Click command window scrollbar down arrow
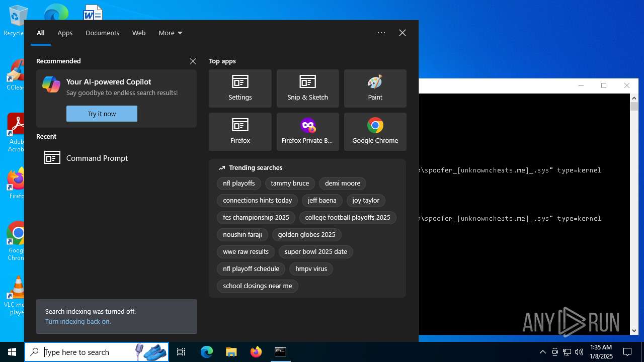Screen dimensions: 644x362 634,330
